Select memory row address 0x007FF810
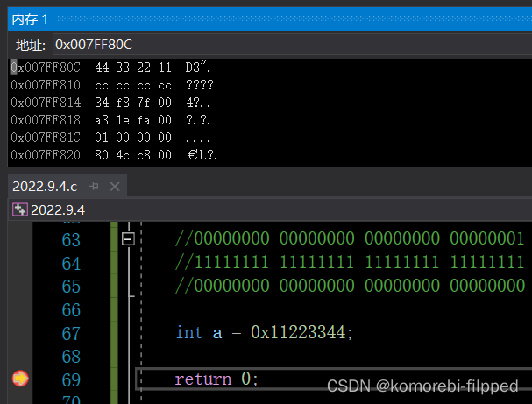This screenshot has height=404, width=532. 46,85
